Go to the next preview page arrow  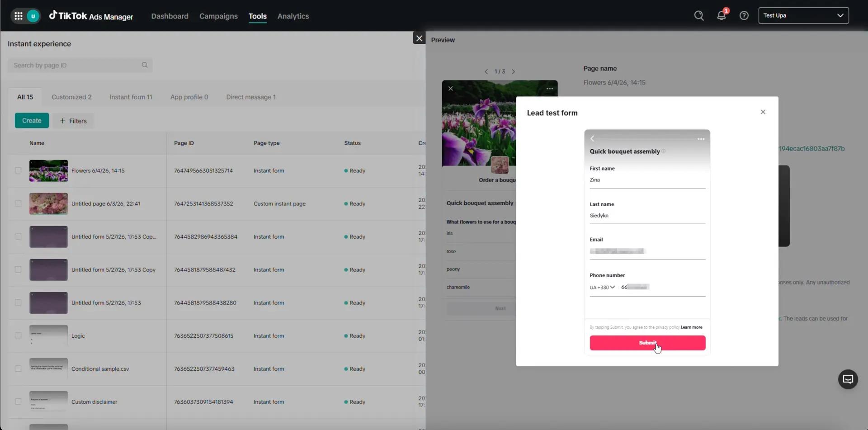click(x=513, y=71)
